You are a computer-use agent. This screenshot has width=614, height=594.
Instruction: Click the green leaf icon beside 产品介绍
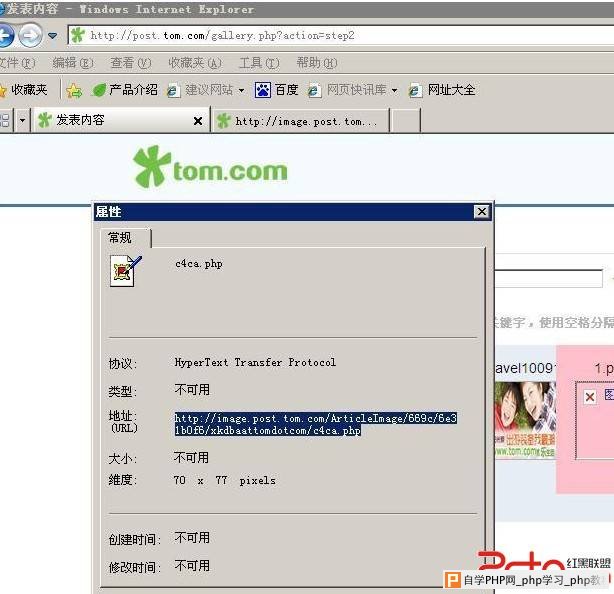point(99,90)
